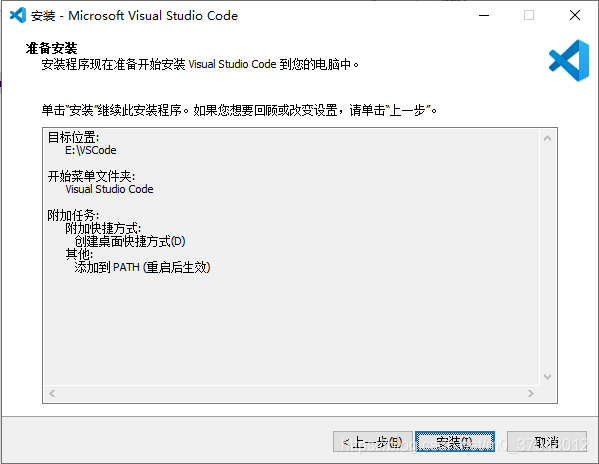Click the 附加任务 label in summary

tap(73, 215)
